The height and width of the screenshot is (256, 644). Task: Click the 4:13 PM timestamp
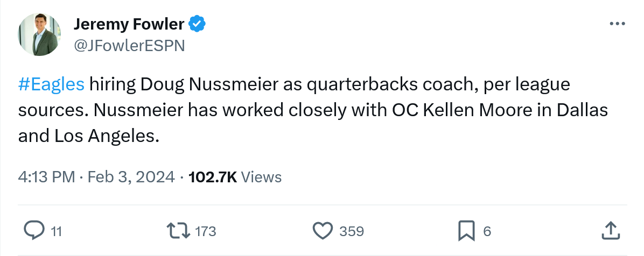point(46,177)
